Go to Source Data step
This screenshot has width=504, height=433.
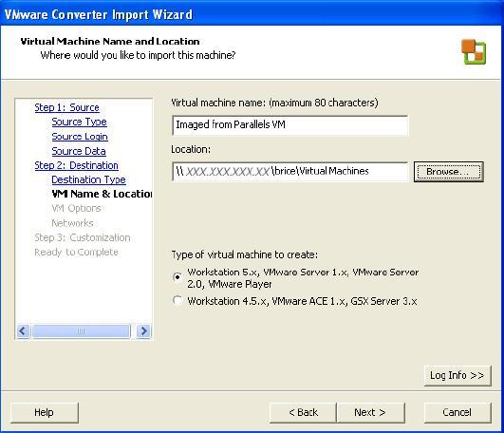[x=79, y=151]
